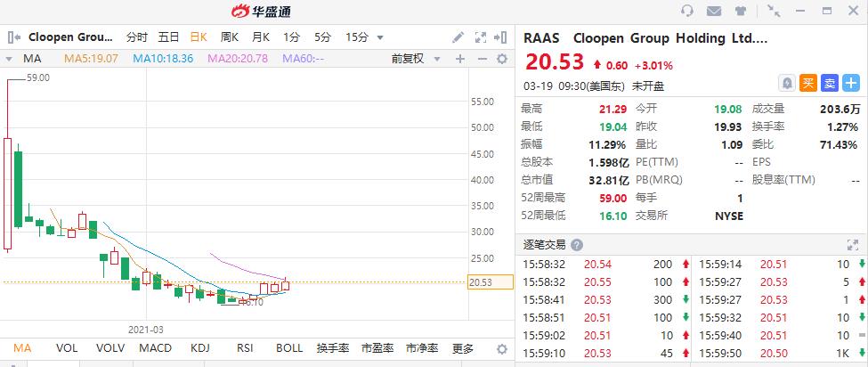
Task: Toggle the 市净率 indicator
Action: (x=422, y=348)
